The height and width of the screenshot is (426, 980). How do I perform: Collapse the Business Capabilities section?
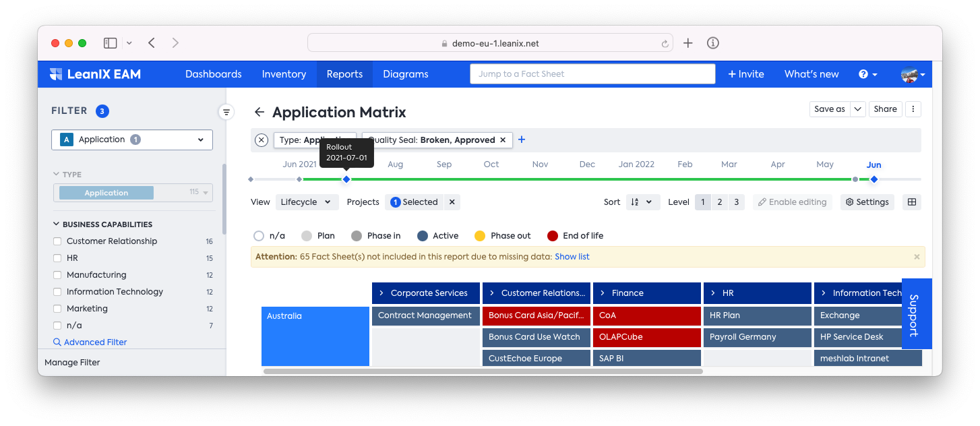(56, 224)
